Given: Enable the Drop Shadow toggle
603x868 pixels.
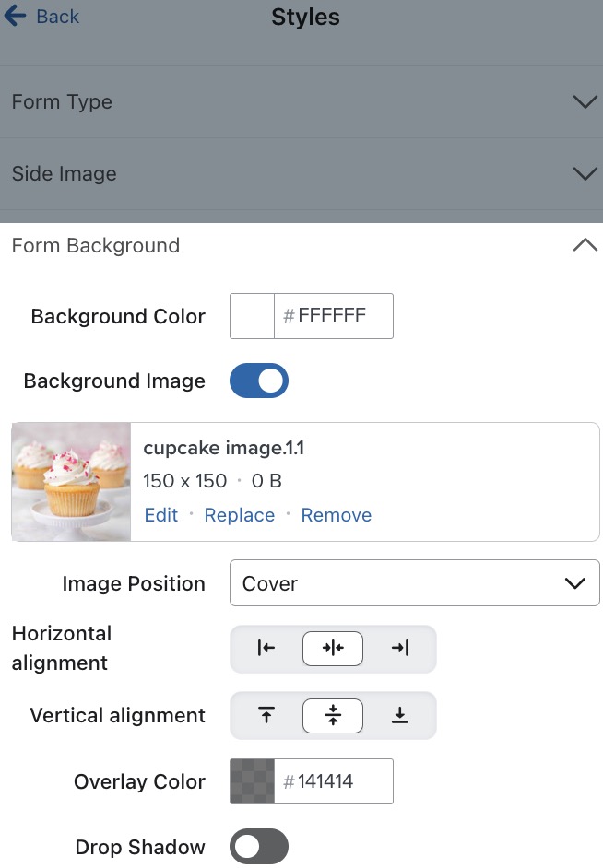Looking at the screenshot, I should pyautogui.click(x=259, y=846).
